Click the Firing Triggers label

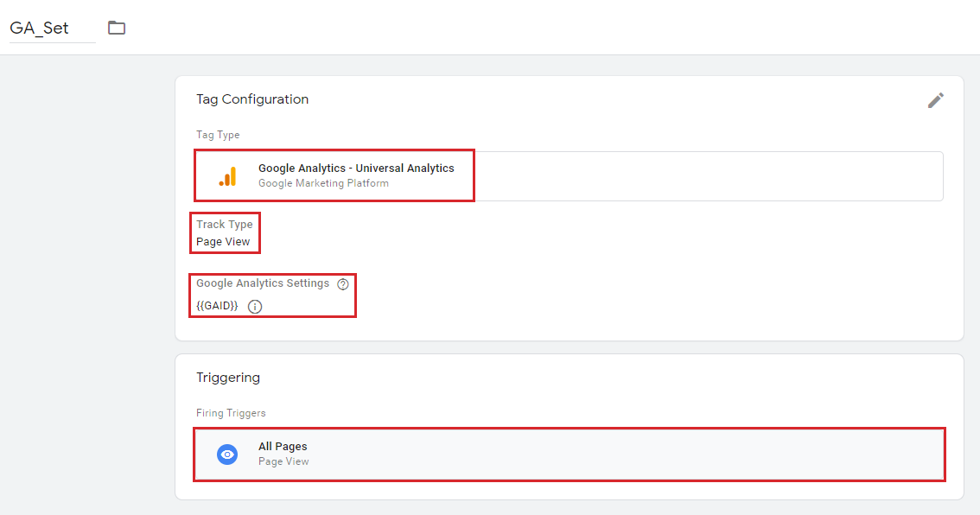pyautogui.click(x=231, y=413)
